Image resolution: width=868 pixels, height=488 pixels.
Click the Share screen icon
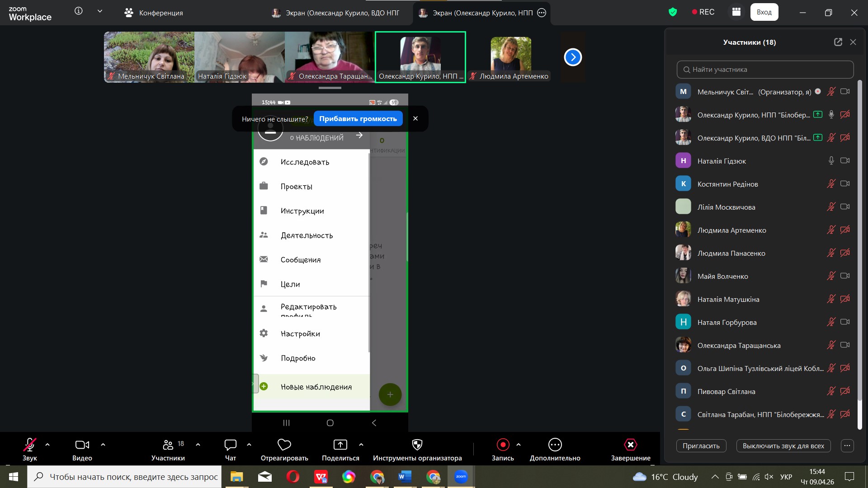point(340,445)
